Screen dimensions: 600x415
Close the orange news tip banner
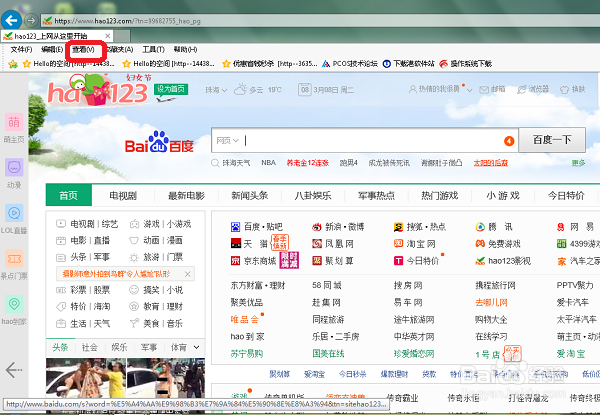coord(188,274)
